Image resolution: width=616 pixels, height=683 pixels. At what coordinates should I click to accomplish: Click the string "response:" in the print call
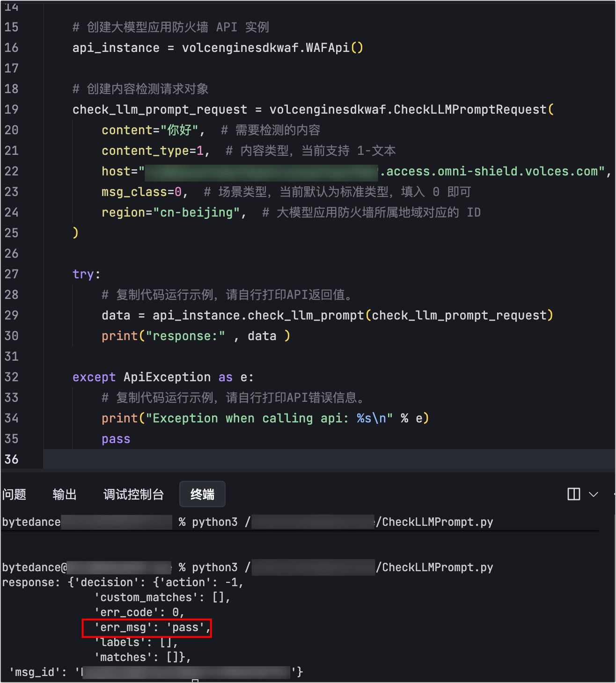tap(186, 336)
